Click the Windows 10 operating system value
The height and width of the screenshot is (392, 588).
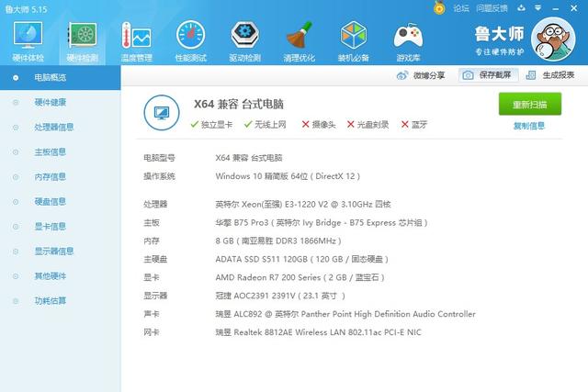(x=288, y=176)
